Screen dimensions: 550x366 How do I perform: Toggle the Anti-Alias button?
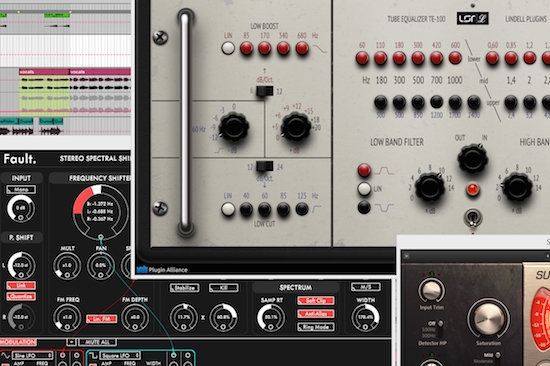tap(316, 314)
